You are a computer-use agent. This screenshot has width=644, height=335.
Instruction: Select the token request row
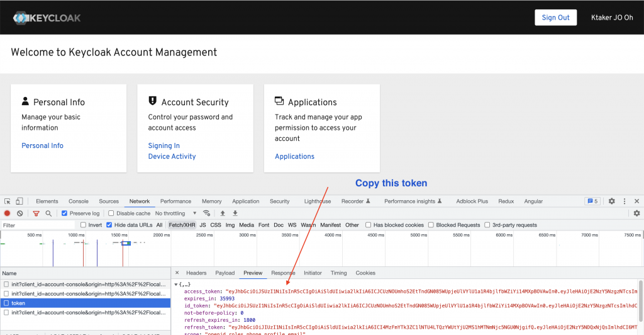(x=86, y=304)
